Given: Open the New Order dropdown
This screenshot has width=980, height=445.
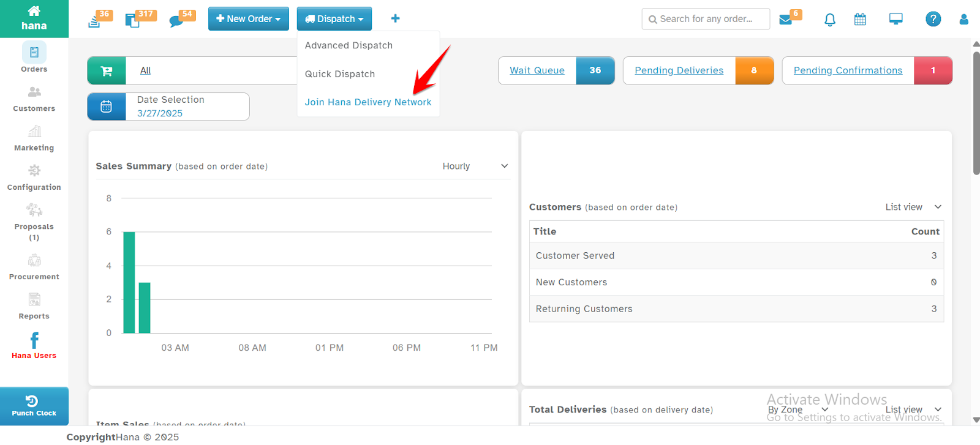Looking at the screenshot, I should point(249,19).
